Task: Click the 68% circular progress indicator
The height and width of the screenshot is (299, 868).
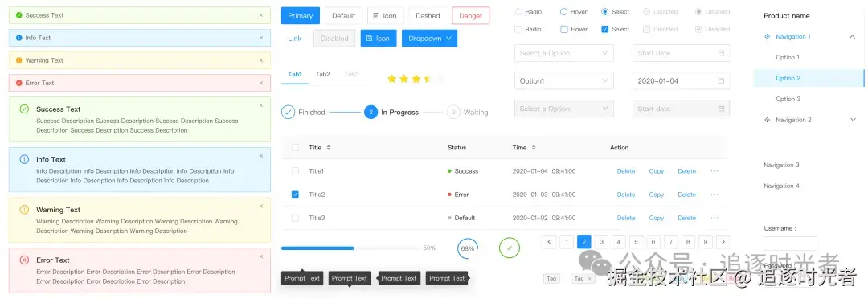Action: pyautogui.click(x=468, y=248)
